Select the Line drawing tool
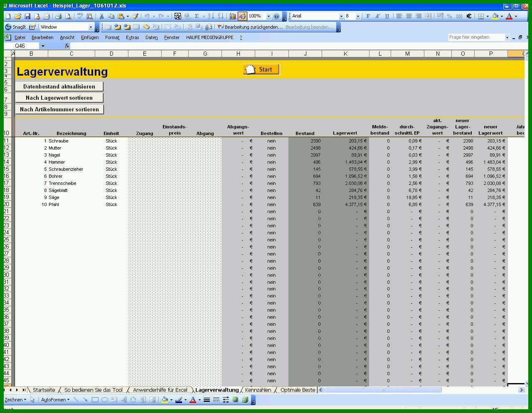 [76, 400]
